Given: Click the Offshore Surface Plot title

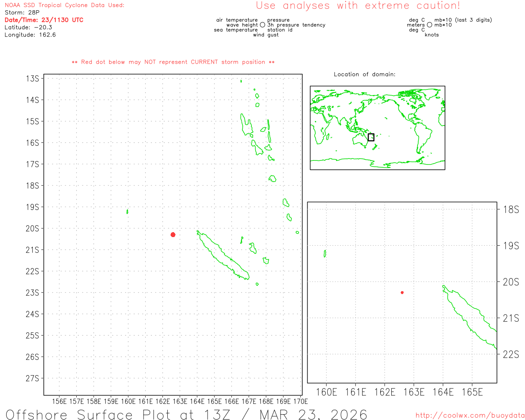Looking at the screenshot, I should [x=187, y=414].
